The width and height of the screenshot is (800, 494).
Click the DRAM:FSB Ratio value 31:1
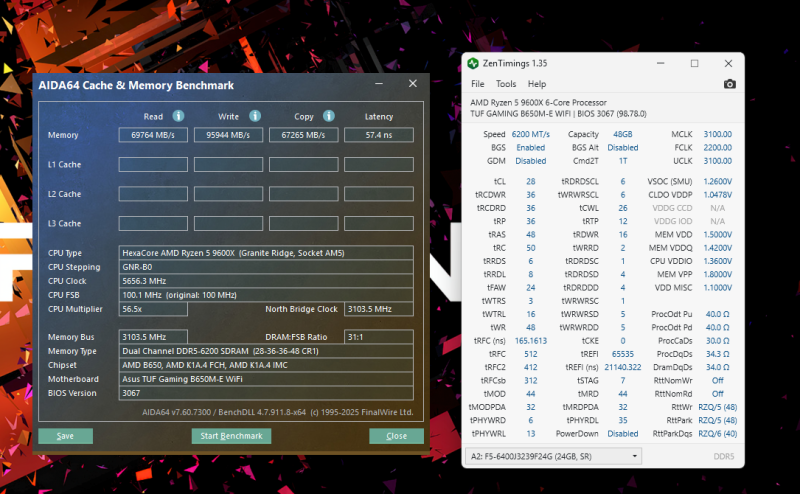(x=379, y=337)
